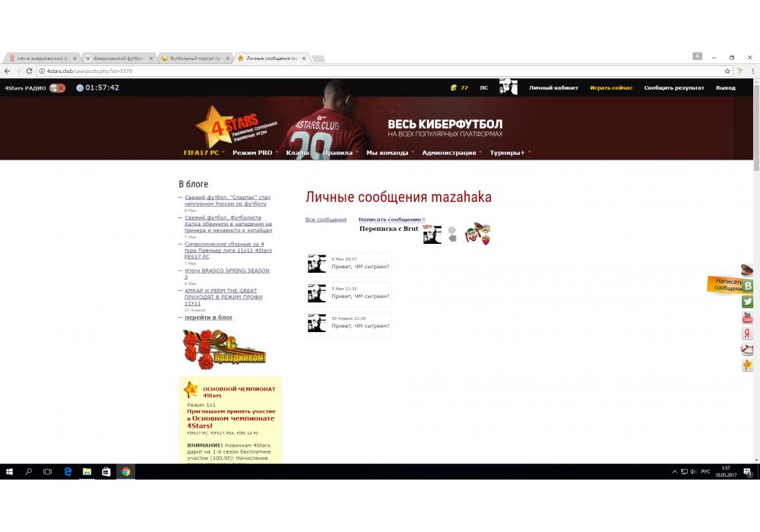The image size is (760, 532).
Task: Bookmark the page with the star
Action: [727, 71]
